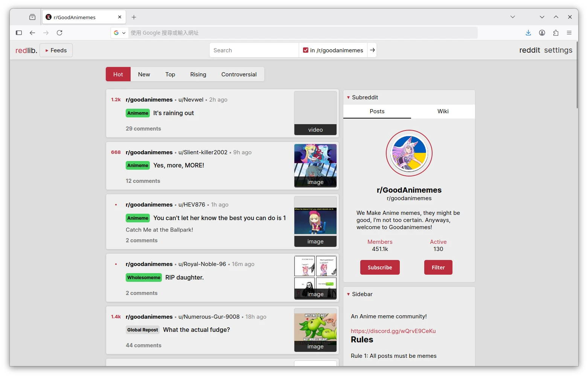This screenshot has height=377, width=588.
Task: Collapse the Subreddit panel triangle
Action: 349,97
